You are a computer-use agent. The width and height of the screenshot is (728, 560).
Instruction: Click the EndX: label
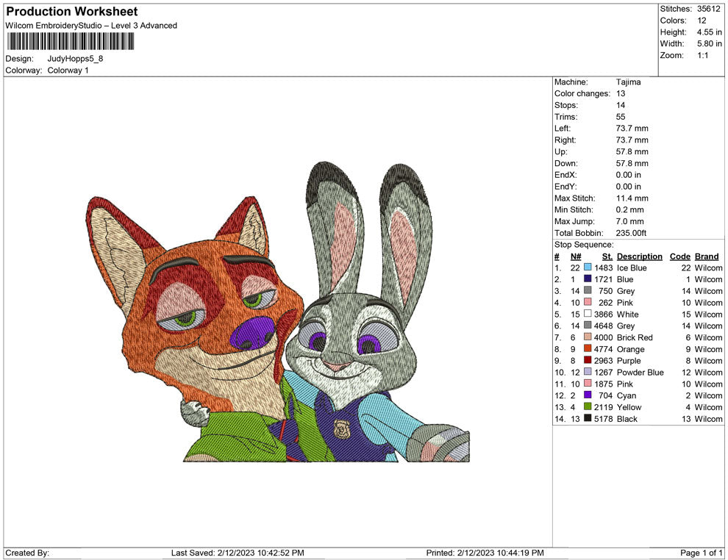coord(565,175)
